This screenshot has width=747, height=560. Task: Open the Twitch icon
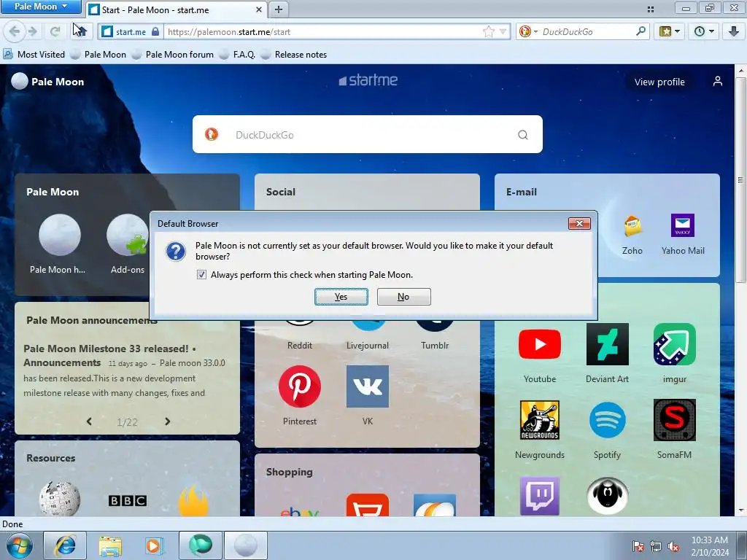[x=540, y=495]
